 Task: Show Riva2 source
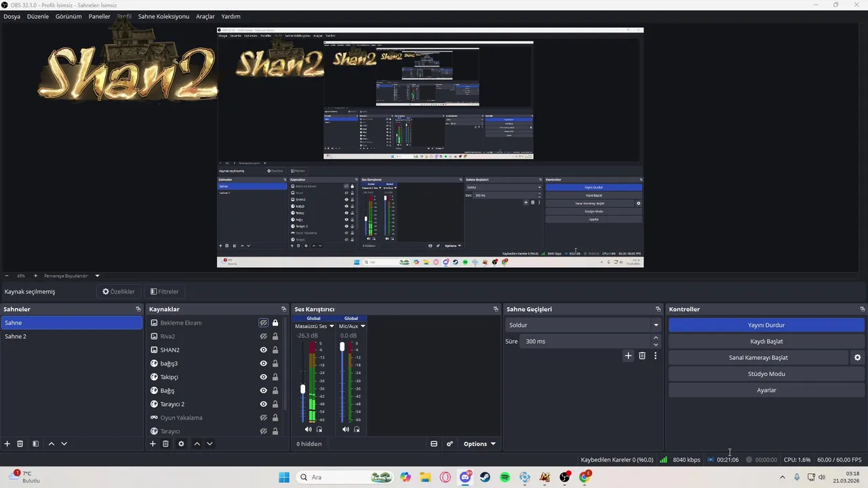(x=264, y=337)
